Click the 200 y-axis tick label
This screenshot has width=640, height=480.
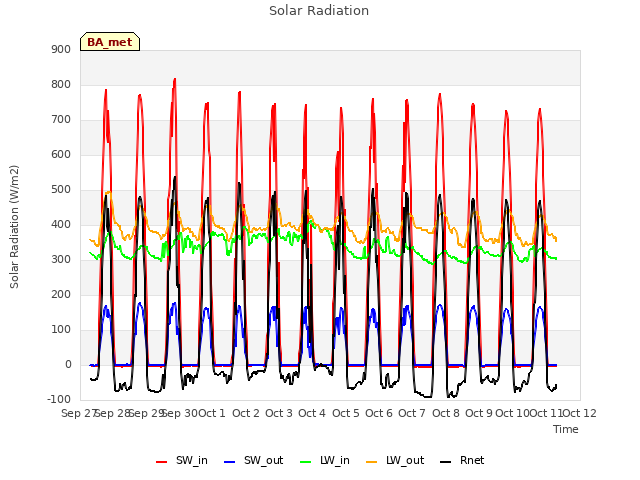pos(61,295)
